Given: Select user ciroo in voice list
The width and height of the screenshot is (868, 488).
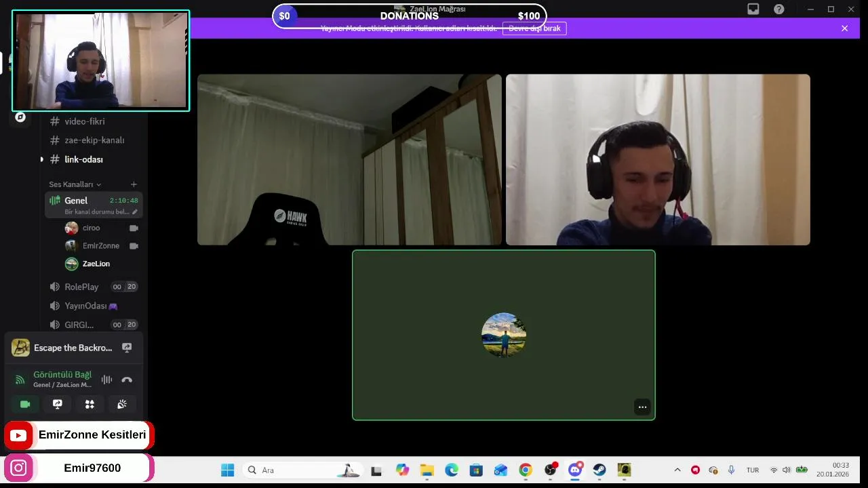Looking at the screenshot, I should click(x=91, y=228).
